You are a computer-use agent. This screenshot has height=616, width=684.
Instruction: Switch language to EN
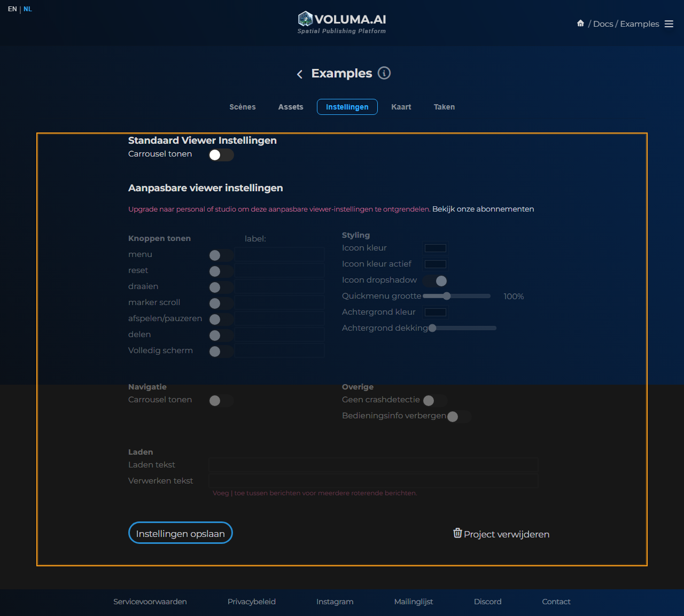[12, 9]
